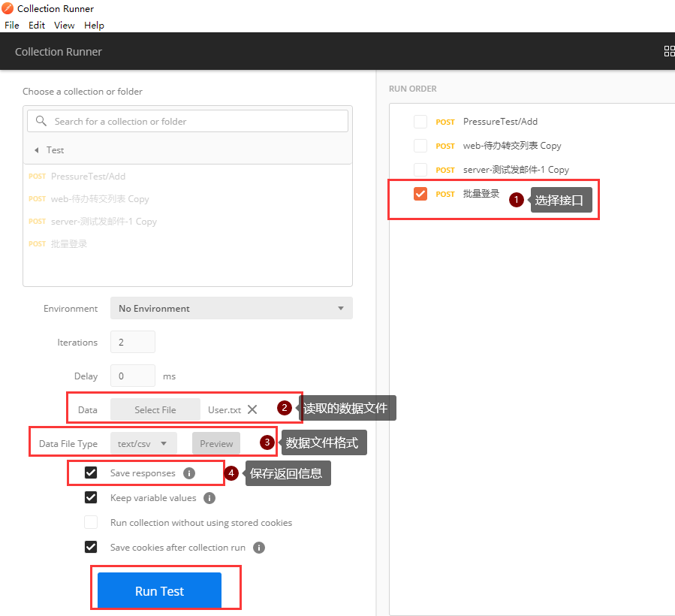Image resolution: width=675 pixels, height=616 pixels.
Task: Open the Help menu
Action: click(x=94, y=25)
